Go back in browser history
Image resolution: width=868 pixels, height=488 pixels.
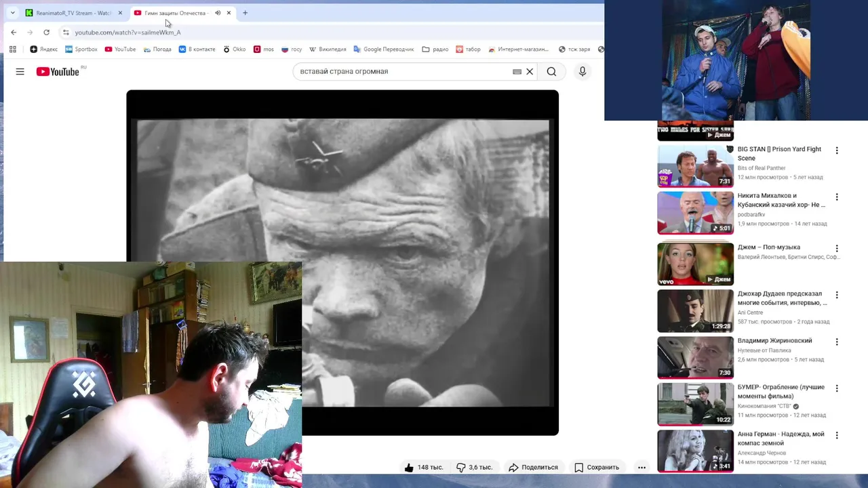[14, 32]
